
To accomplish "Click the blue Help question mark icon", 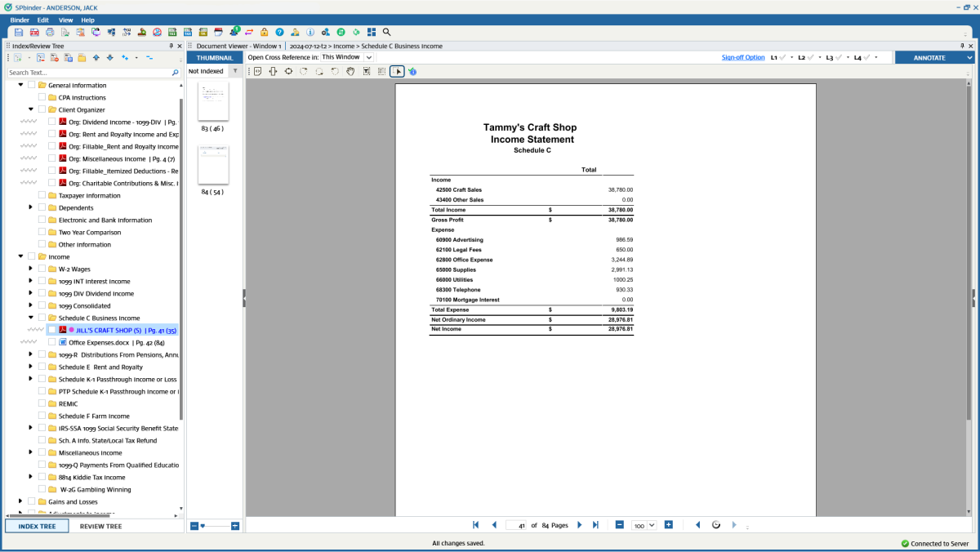I will (x=279, y=33).
